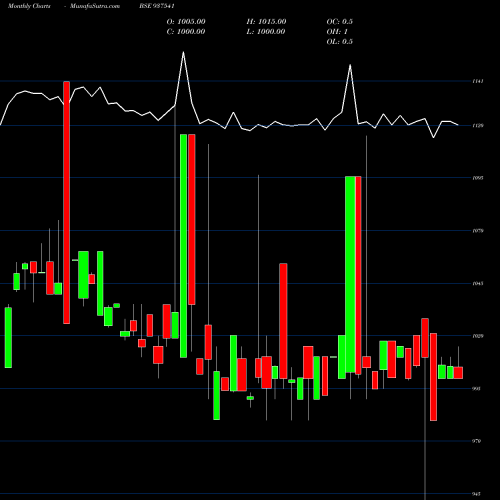Click the 'MunafaSutra.com' label
The height and width of the screenshot is (500, 500).
tap(95, 6)
